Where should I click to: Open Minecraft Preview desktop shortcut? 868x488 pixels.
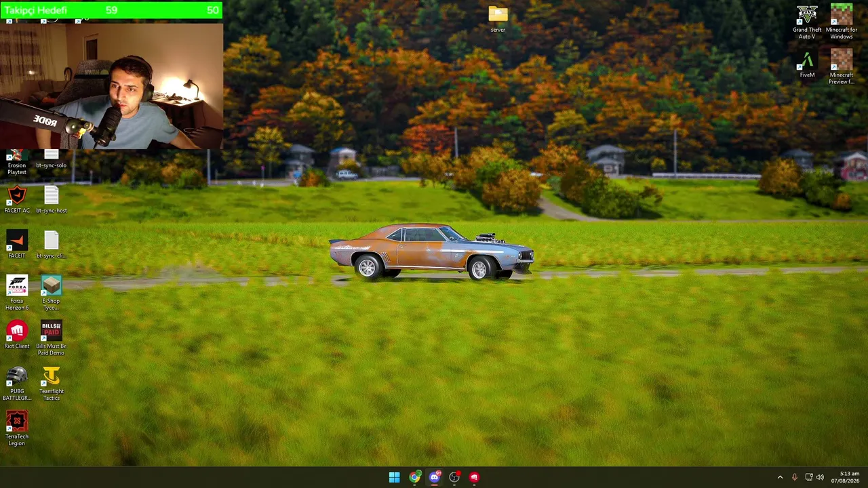[841, 67]
